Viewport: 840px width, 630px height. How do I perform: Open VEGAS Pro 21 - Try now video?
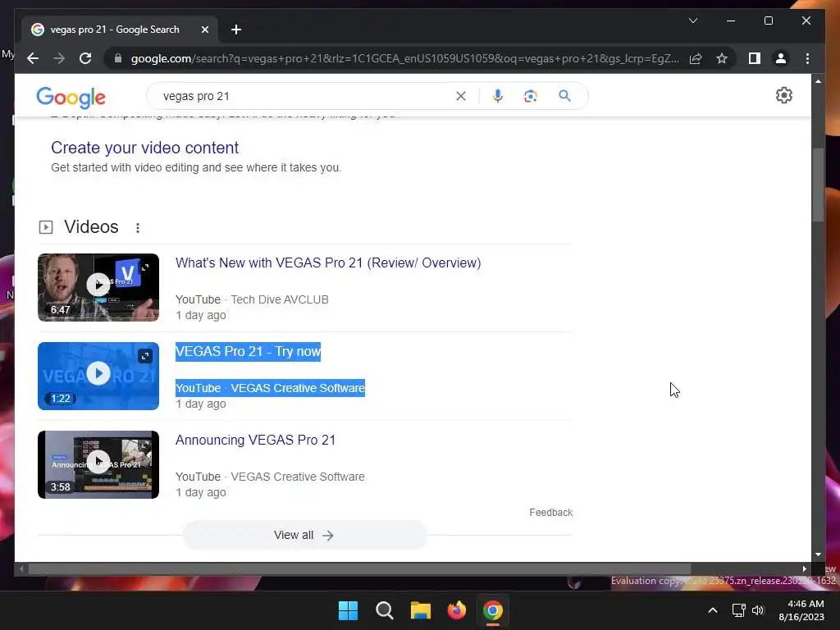click(x=248, y=351)
